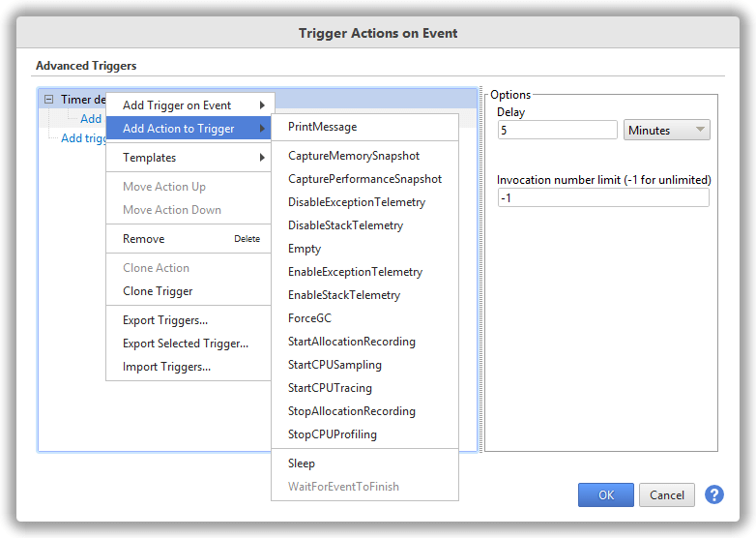The width and height of the screenshot is (756, 538).
Task: Select the Sleep action
Action: tap(365, 463)
